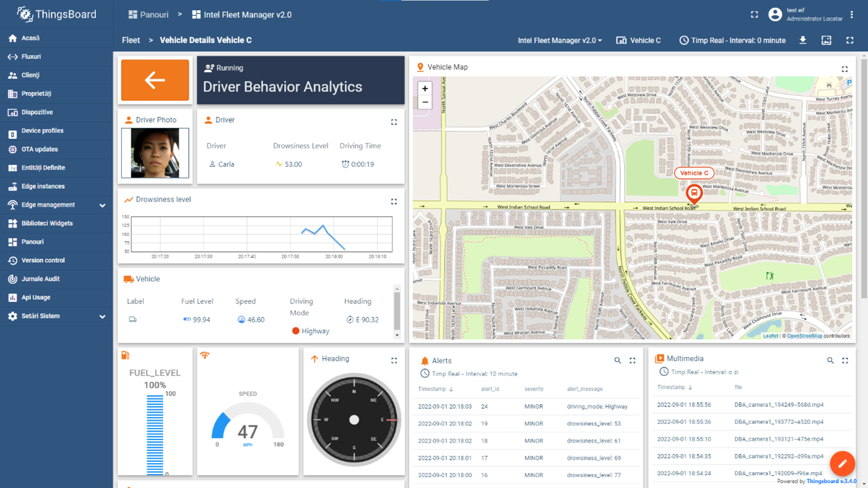Viewport: 868px width, 488px height.
Task: Search in the Alerts widget
Action: pyautogui.click(x=617, y=361)
